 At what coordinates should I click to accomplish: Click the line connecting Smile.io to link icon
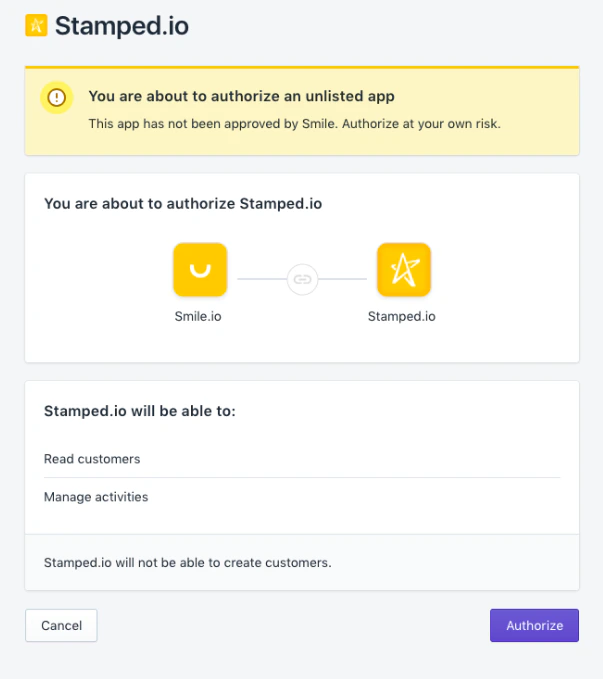256,279
